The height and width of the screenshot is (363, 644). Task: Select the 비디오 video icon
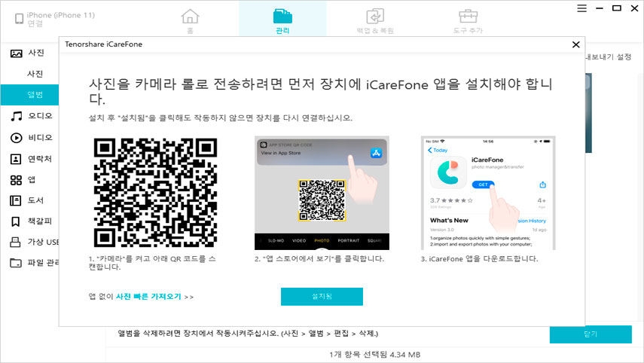tap(16, 138)
